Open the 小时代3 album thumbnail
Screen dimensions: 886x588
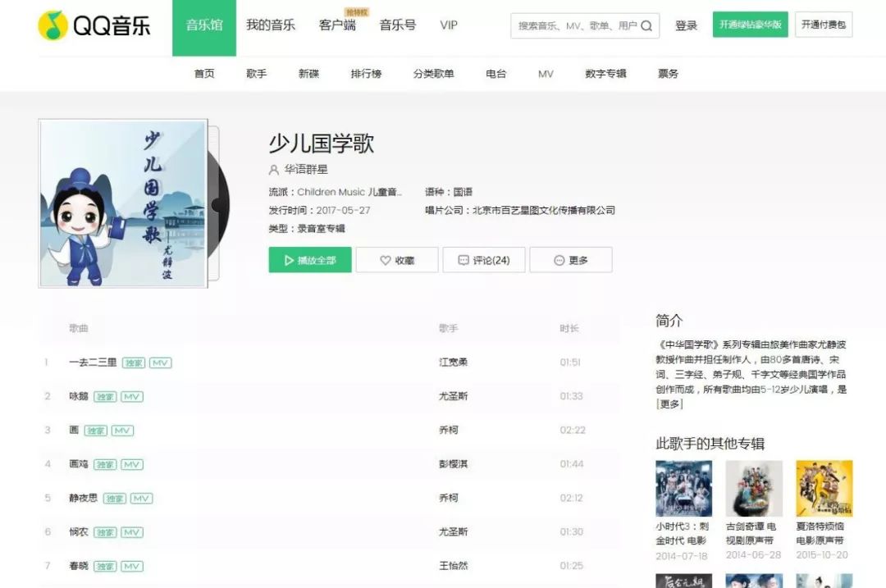(x=683, y=488)
